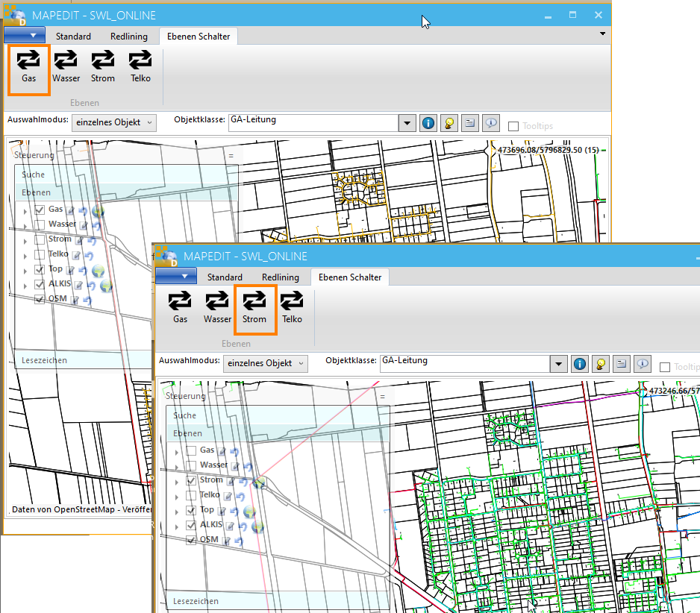This screenshot has width=700, height=613.
Task: Click the Gas layer switch in the back window ribbon
Action: 28,66
